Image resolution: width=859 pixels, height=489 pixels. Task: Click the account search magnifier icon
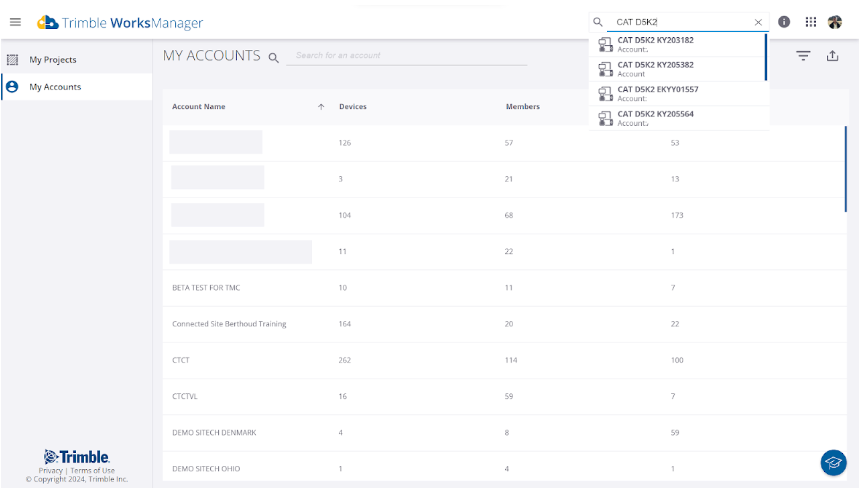(x=273, y=57)
